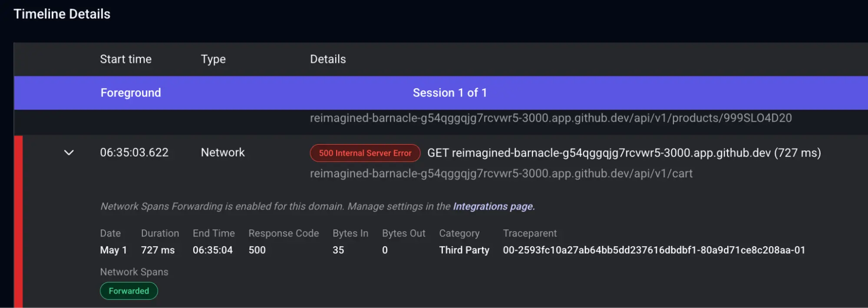This screenshot has height=308, width=868.
Task: Click the Bytes In value 35
Action: [338, 250]
